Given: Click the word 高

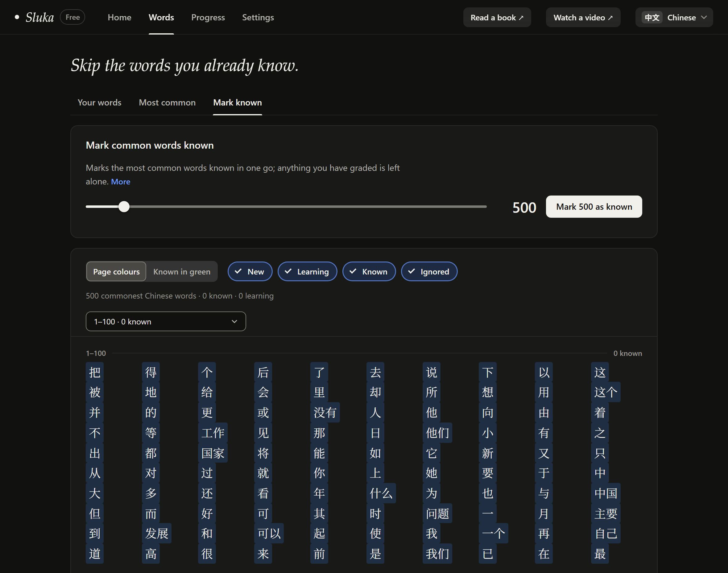Looking at the screenshot, I should click(x=151, y=554).
